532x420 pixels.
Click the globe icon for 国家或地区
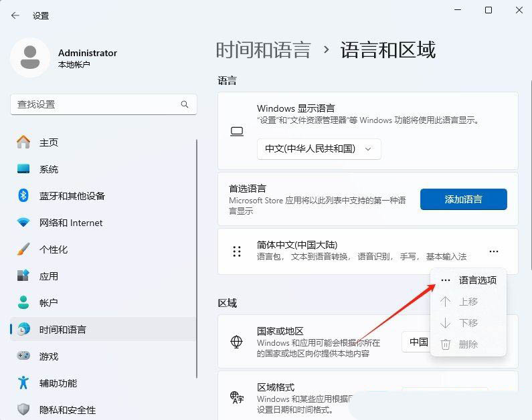click(236, 342)
